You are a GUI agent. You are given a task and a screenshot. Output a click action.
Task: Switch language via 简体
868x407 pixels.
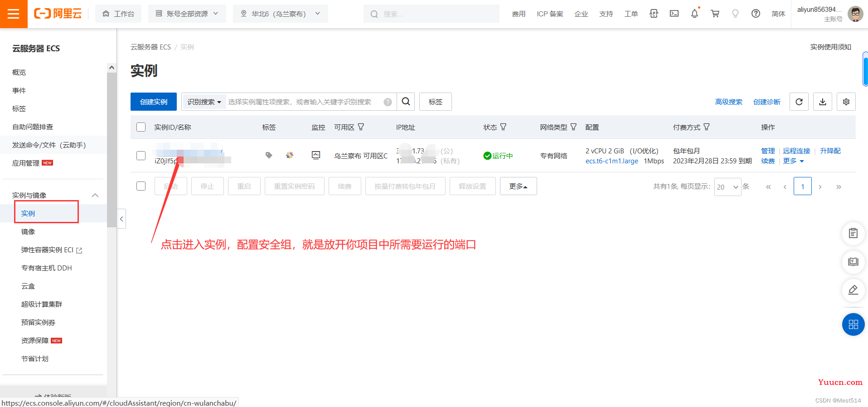[x=778, y=14]
